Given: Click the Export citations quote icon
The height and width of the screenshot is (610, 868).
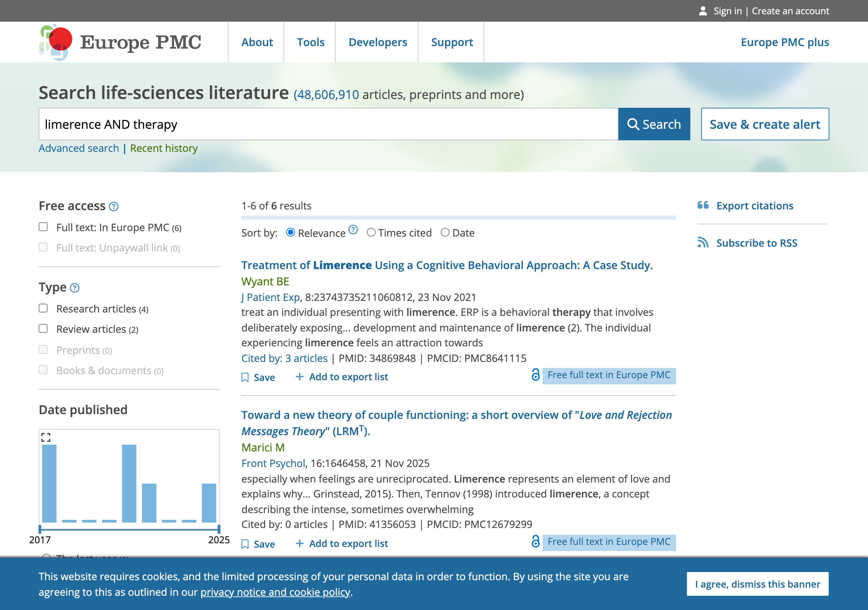Looking at the screenshot, I should [x=703, y=205].
